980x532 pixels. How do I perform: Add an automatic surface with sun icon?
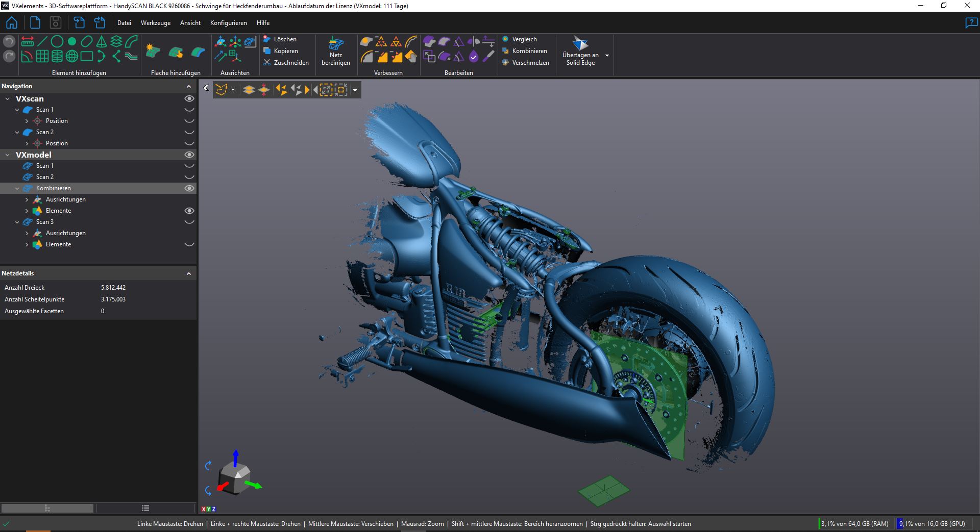(x=153, y=50)
